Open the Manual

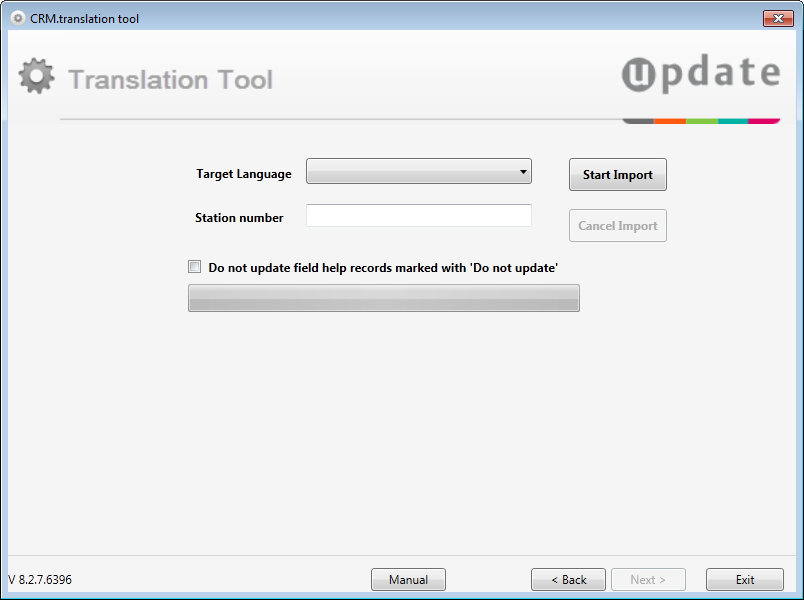coord(408,579)
